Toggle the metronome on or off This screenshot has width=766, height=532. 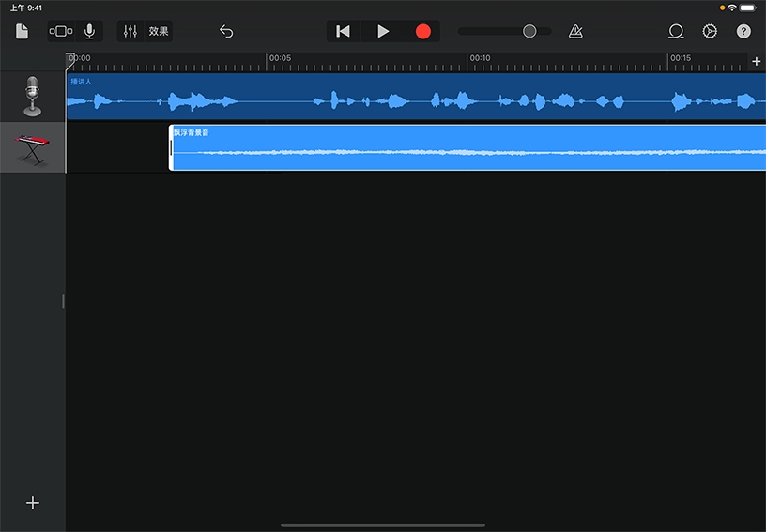[x=575, y=31]
